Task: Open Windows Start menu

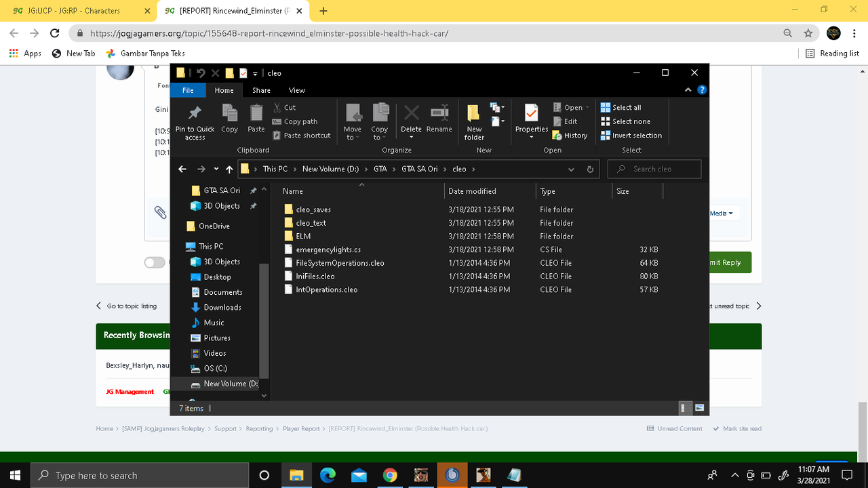Action: pyautogui.click(x=15, y=475)
